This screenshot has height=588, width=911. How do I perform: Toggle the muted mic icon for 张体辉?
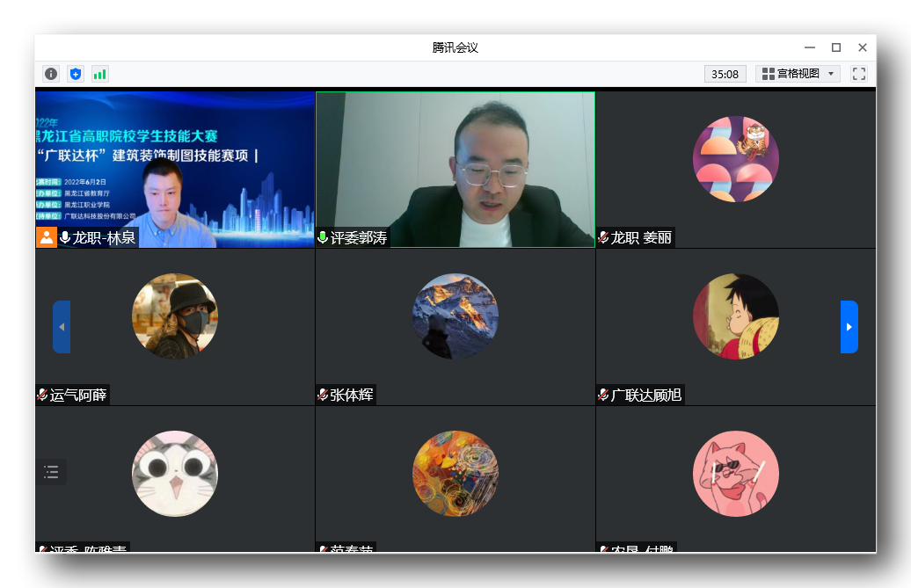pos(323,395)
